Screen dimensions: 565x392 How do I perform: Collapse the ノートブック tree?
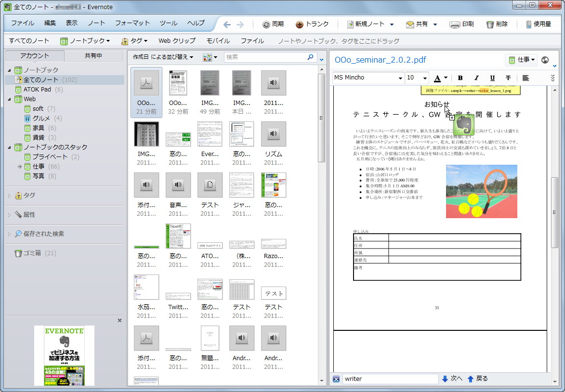click(9, 70)
